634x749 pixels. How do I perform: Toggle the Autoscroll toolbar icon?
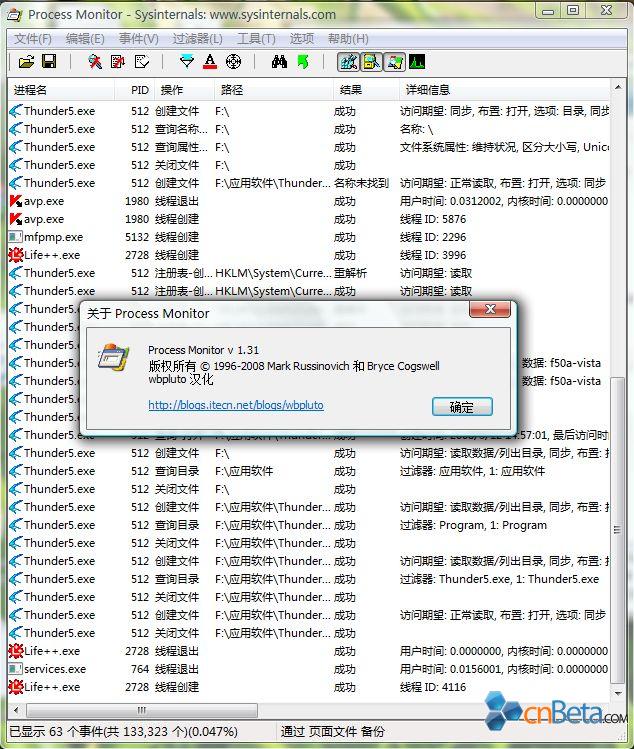click(x=118, y=62)
